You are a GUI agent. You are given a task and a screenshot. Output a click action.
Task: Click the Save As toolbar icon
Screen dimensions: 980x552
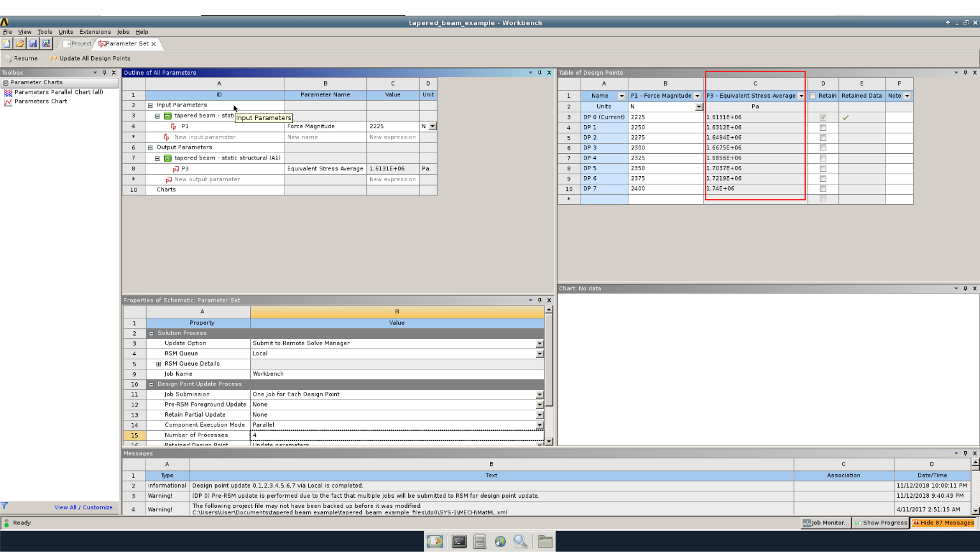46,43
